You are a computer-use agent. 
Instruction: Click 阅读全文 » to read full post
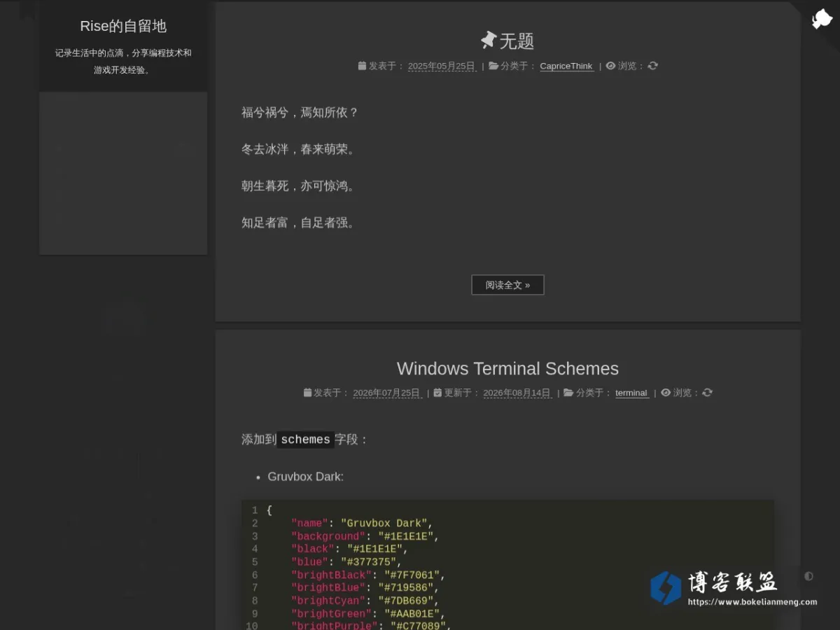(507, 285)
